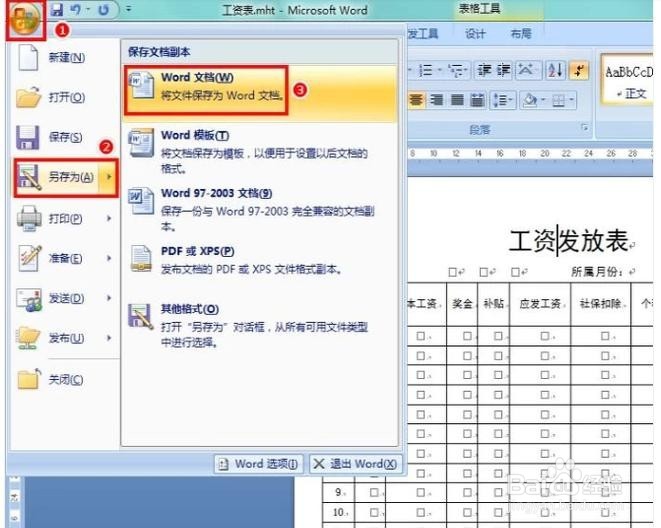Image resolution: width=661 pixels, height=528 pixels.
Task: Click the Undo arrow icon
Action: click(75, 9)
